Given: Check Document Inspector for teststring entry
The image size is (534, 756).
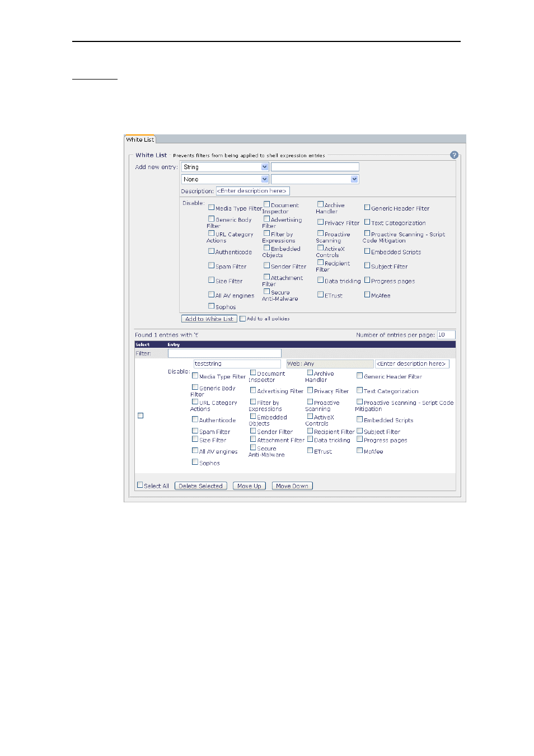Looking at the screenshot, I should click(x=253, y=372).
